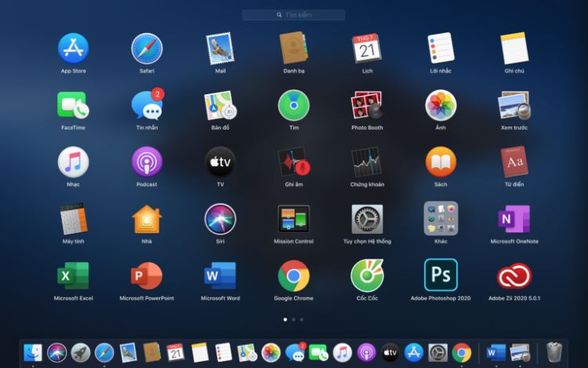Open the Khác folder of apps
The width and height of the screenshot is (588, 368).
point(441,218)
